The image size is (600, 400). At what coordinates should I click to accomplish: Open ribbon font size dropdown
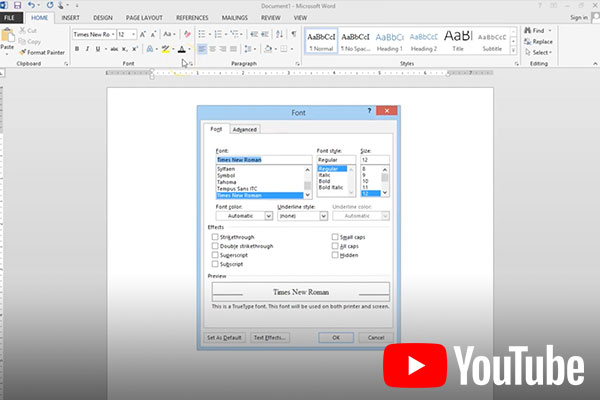pos(134,34)
